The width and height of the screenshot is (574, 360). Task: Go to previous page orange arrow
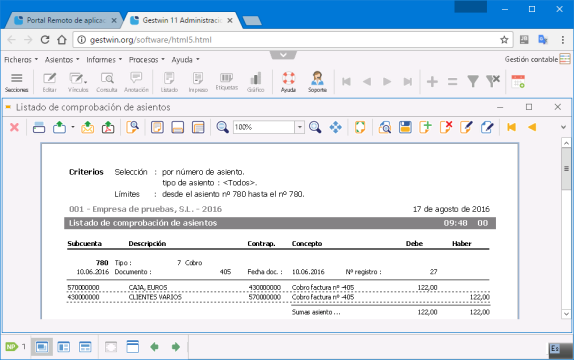tap(532, 127)
